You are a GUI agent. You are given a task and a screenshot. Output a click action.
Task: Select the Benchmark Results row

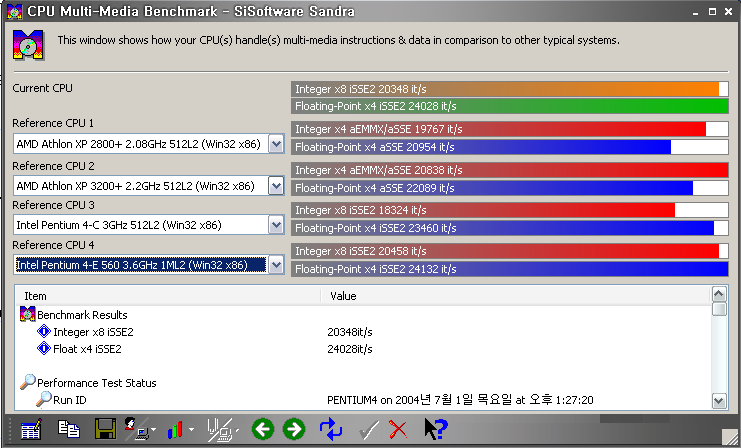tap(363, 315)
